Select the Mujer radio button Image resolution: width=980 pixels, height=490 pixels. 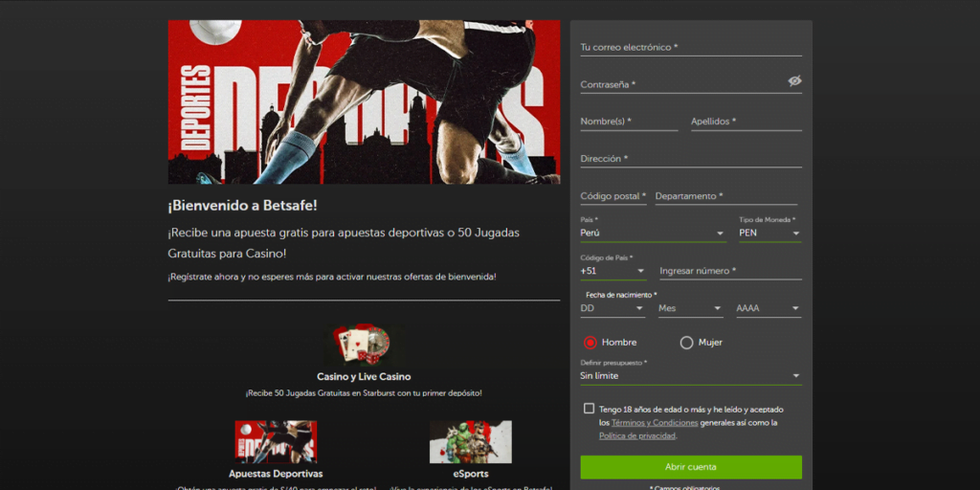686,343
